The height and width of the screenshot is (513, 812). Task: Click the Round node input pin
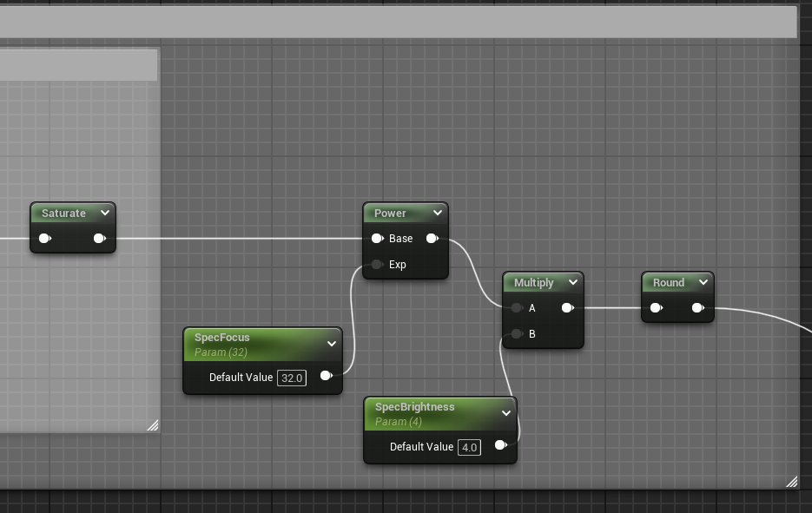pyautogui.click(x=657, y=308)
